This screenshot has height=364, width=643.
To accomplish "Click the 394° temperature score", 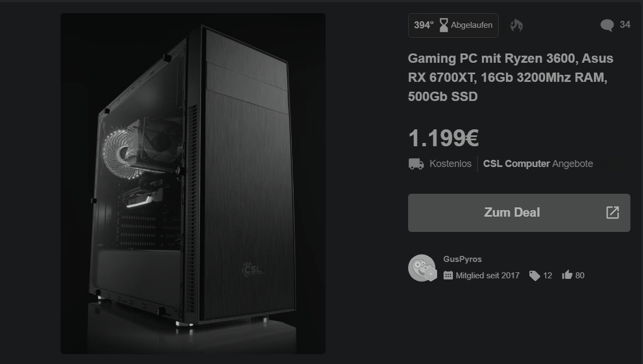I will click(x=423, y=26).
